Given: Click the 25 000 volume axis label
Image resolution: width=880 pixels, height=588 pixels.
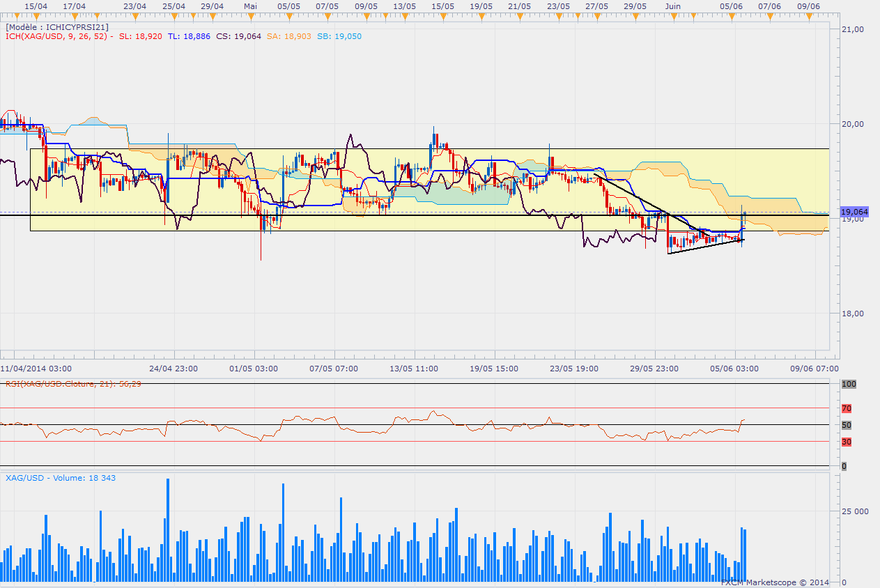Looking at the screenshot, I should coord(854,511).
